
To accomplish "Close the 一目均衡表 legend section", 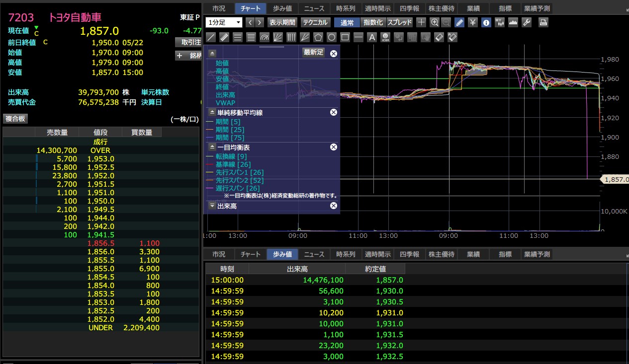I will [334, 147].
